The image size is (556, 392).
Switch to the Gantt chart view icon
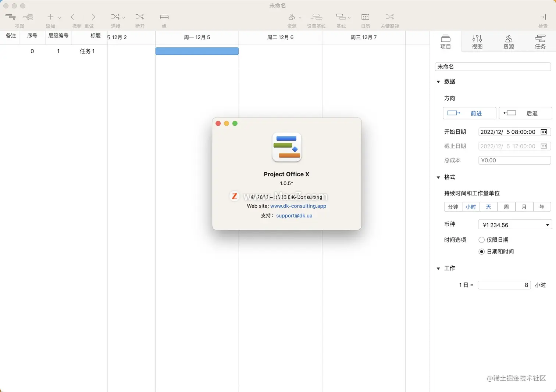click(10, 17)
